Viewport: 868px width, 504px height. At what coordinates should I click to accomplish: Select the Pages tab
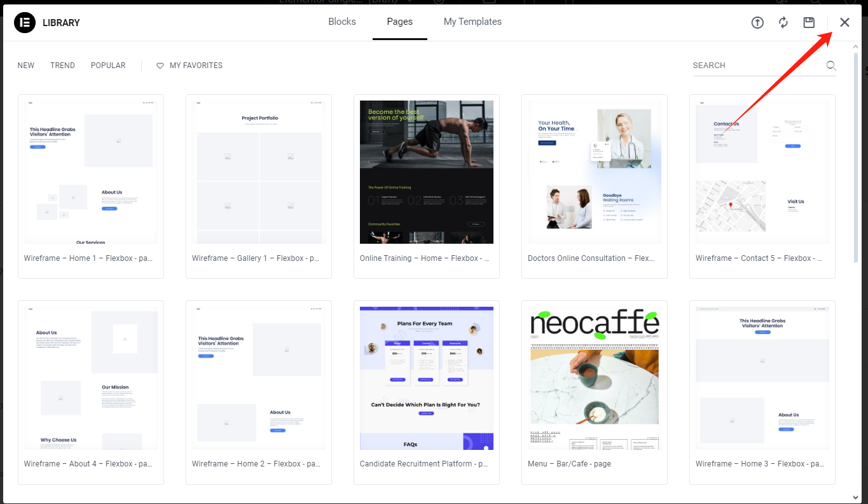399,21
